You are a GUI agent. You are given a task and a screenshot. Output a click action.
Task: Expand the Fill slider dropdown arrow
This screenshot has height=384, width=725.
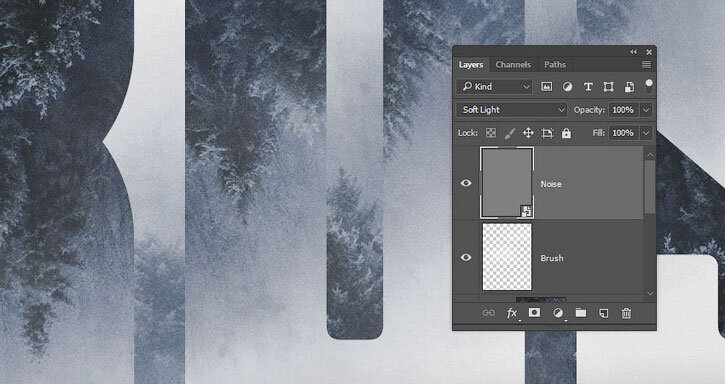pyautogui.click(x=646, y=133)
